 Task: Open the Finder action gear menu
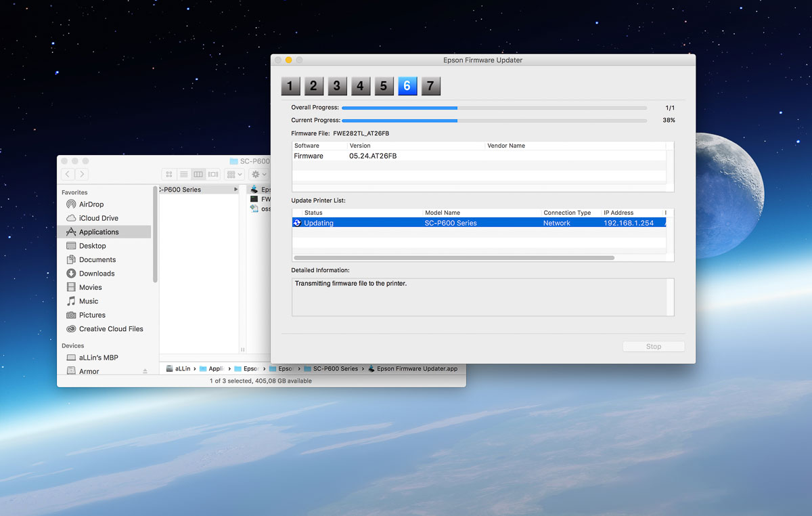tap(258, 175)
